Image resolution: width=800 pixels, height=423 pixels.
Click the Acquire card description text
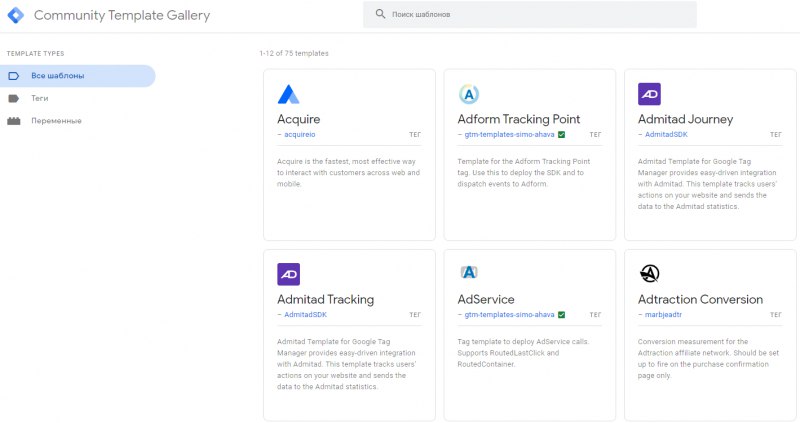point(348,172)
